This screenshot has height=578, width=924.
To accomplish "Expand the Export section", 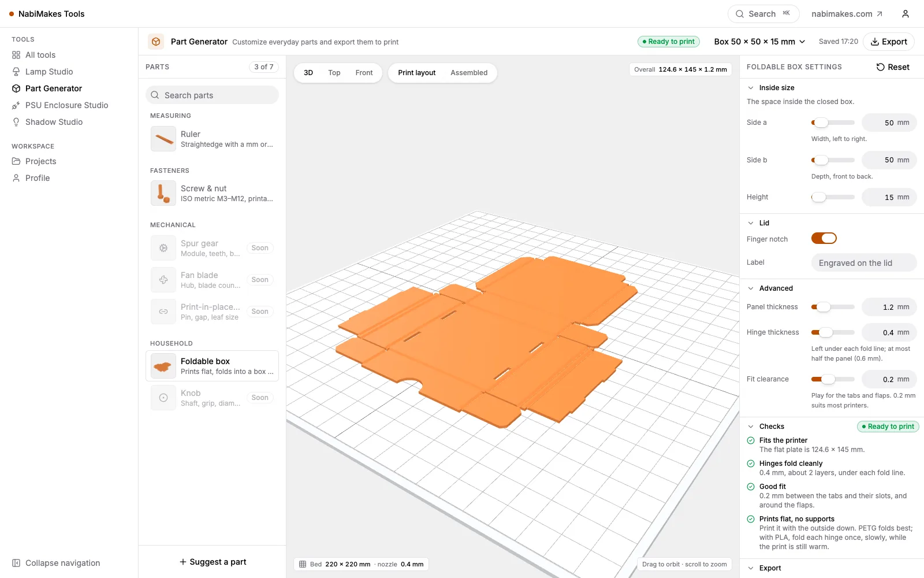I will (x=751, y=568).
